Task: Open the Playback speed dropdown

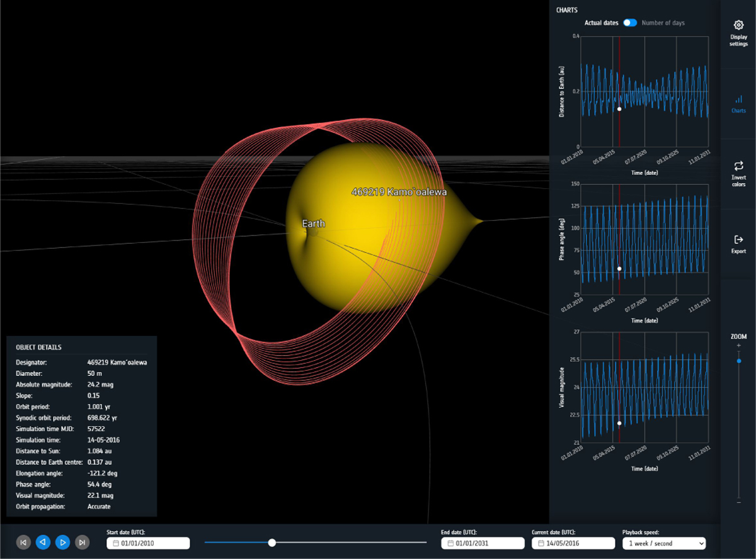Action: (663, 543)
